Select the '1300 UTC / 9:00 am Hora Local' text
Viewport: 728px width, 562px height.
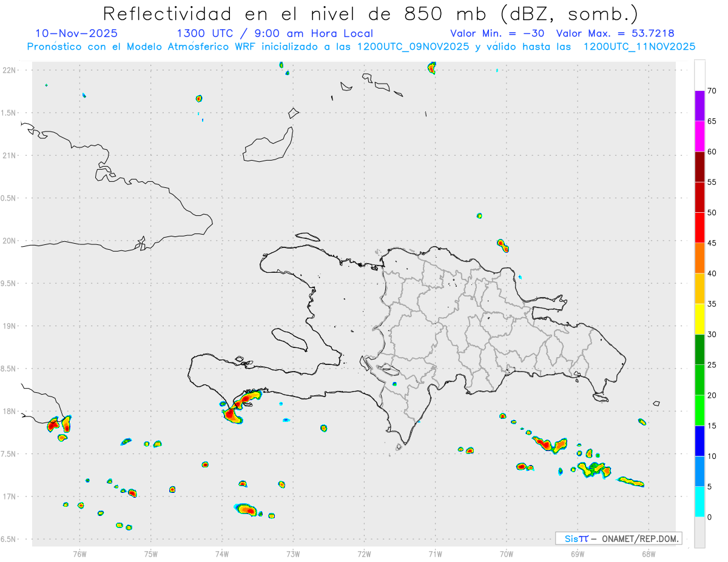pyautogui.click(x=275, y=33)
